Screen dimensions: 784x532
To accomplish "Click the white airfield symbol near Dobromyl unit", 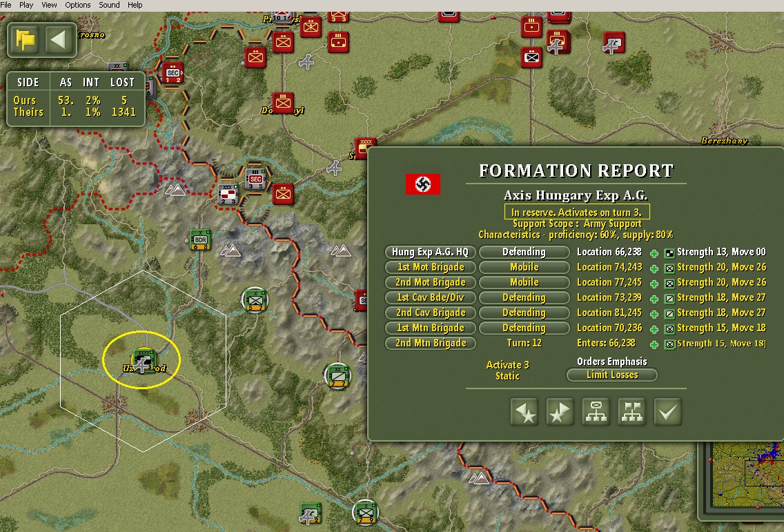I will 306,62.
